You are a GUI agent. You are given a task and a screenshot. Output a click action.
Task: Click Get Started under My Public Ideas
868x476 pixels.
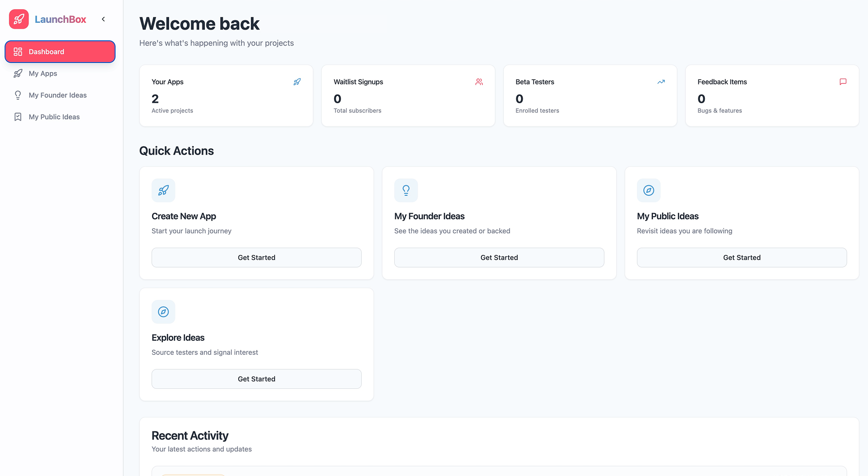click(742, 257)
